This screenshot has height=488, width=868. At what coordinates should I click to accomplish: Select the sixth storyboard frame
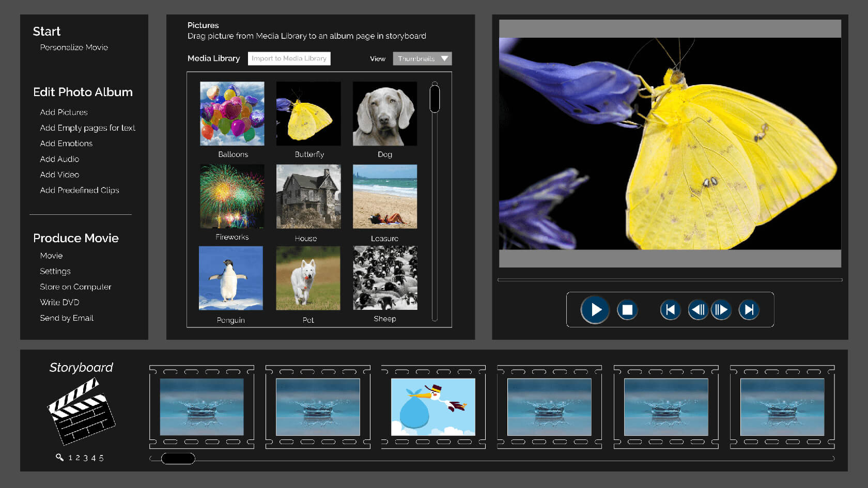pos(782,407)
